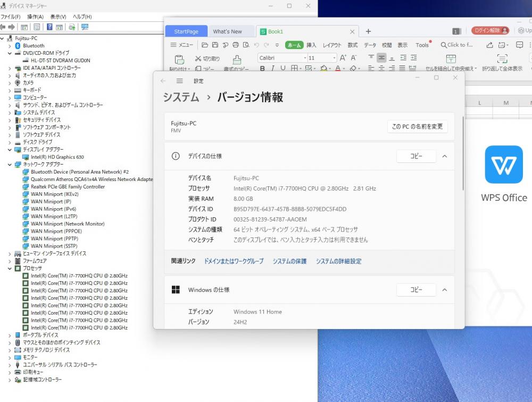
Task: Click the Settings window vertical scrollbar
Action: pyautogui.click(x=463, y=153)
